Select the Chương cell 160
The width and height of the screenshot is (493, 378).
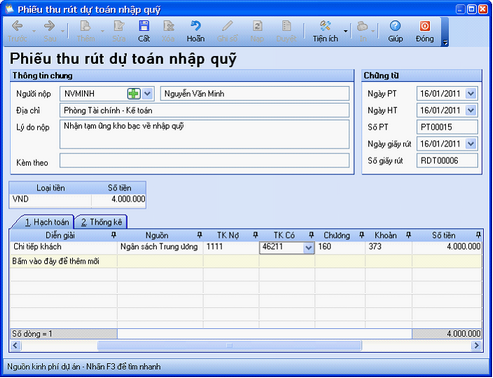tap(340, 247)
